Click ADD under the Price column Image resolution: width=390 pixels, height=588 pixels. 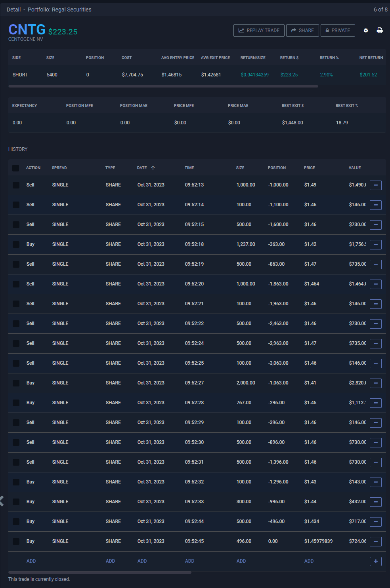tap(309, 561)
